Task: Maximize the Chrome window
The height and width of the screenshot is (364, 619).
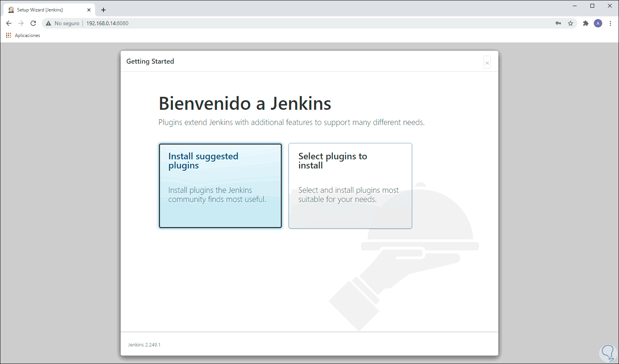Action: tap(592, 6)
